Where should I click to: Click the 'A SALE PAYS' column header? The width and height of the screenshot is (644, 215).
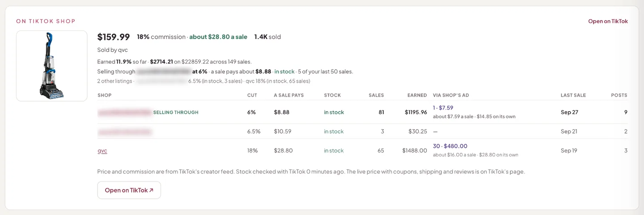(x=289, y=95)
